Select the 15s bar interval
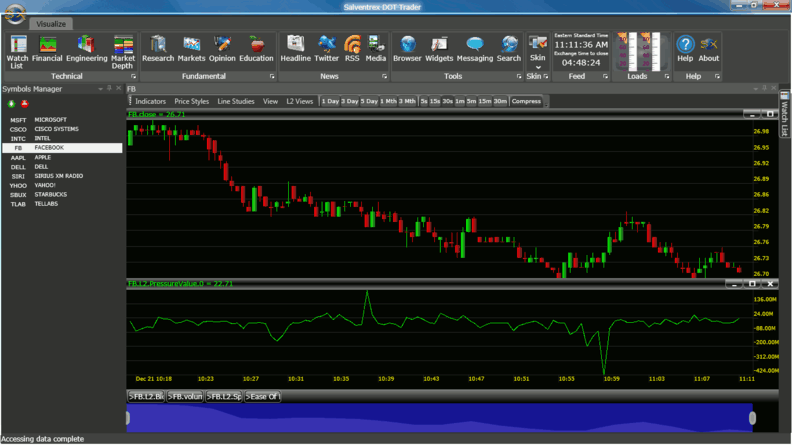This screenshot has width=792, height=445. [x=435, y=102]
